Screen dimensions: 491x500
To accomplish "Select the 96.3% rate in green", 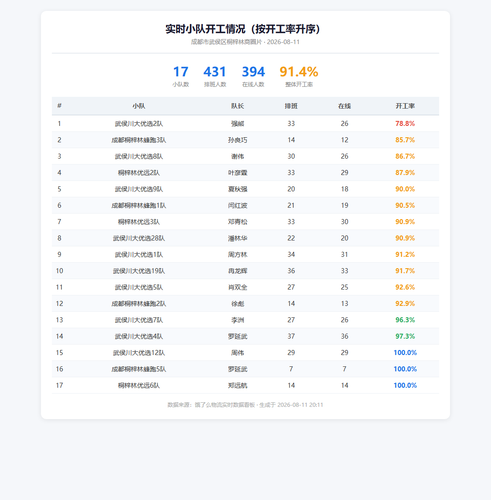I will pyautogui.click(x=405, y=320).
